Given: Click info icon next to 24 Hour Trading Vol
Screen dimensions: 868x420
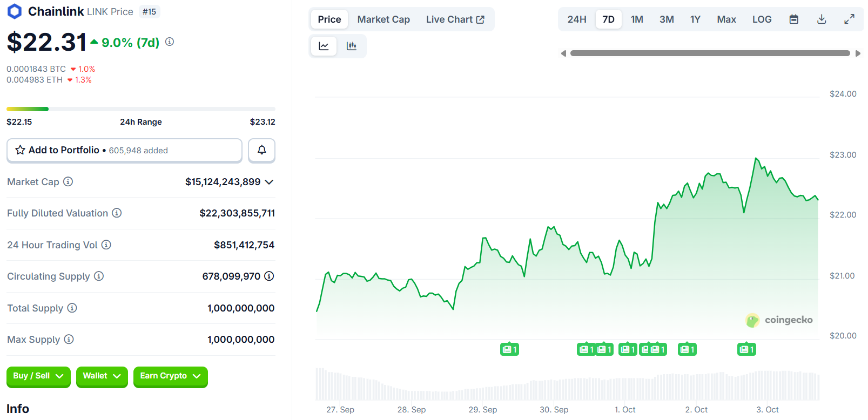Looking at the screenshot, I should (106, 245).
